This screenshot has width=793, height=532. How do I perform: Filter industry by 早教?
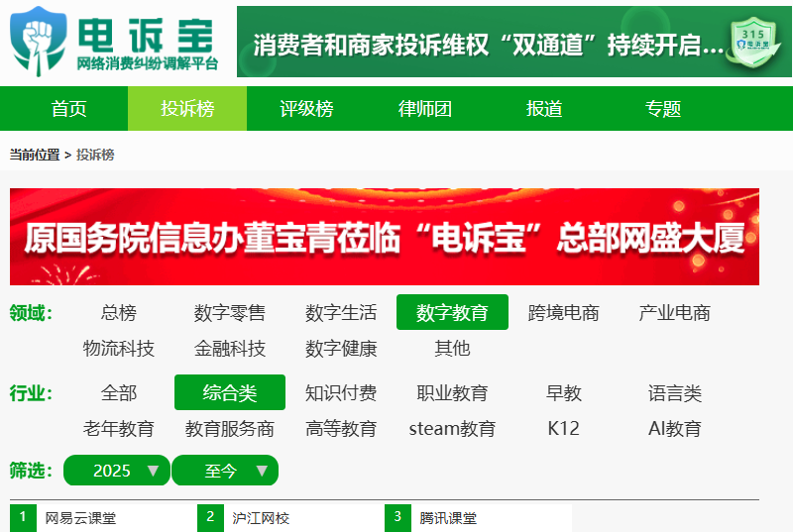(x=563, y=392)
